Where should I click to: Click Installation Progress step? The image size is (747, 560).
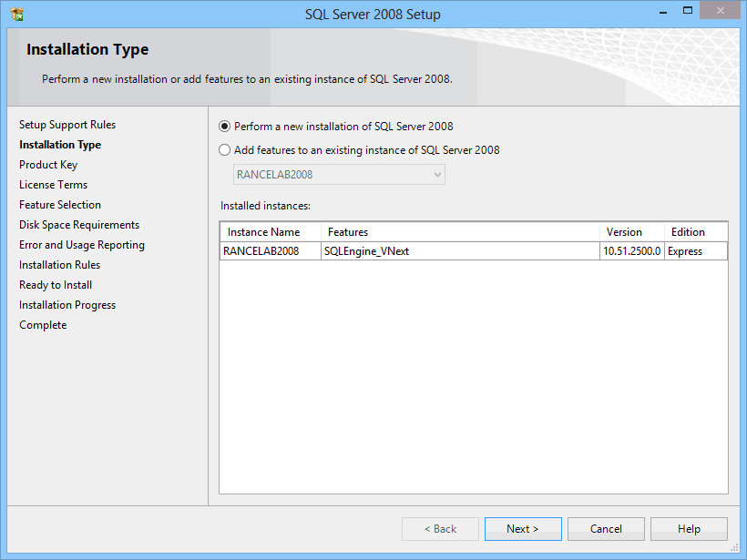67,305
